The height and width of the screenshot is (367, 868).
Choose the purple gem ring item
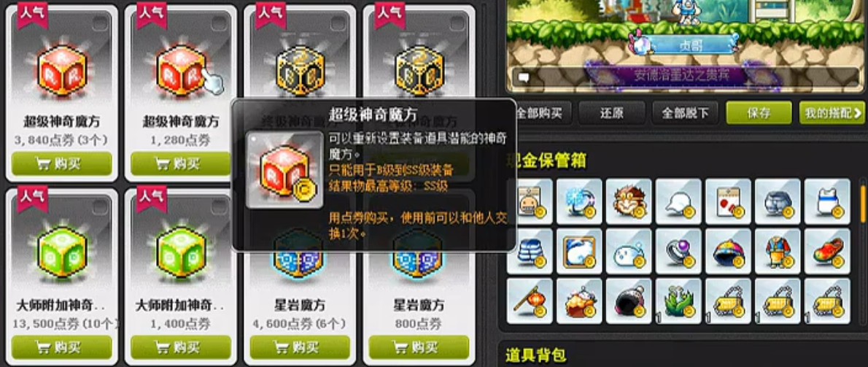coord(678,251)
